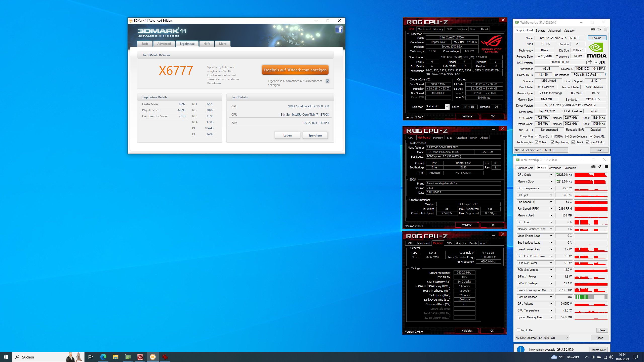Toggle the UEFI checkbox in GPU-Z
The image size is (644, 362).
[596, 63]
